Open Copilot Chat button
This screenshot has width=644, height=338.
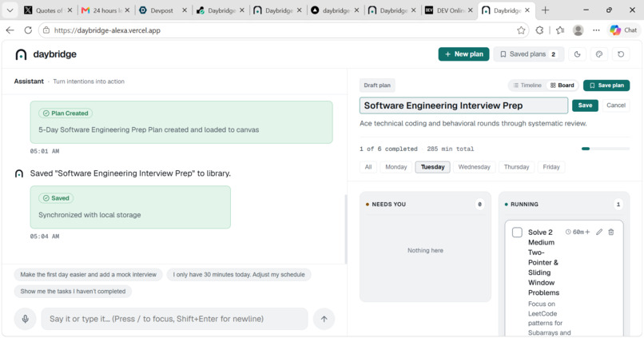click(x=623, y=30)
